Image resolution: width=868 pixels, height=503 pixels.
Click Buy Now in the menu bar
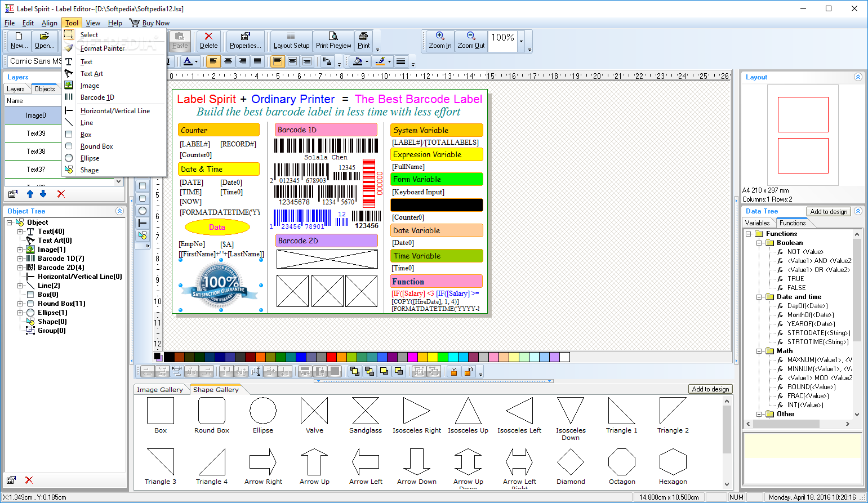tap(150, 23)
